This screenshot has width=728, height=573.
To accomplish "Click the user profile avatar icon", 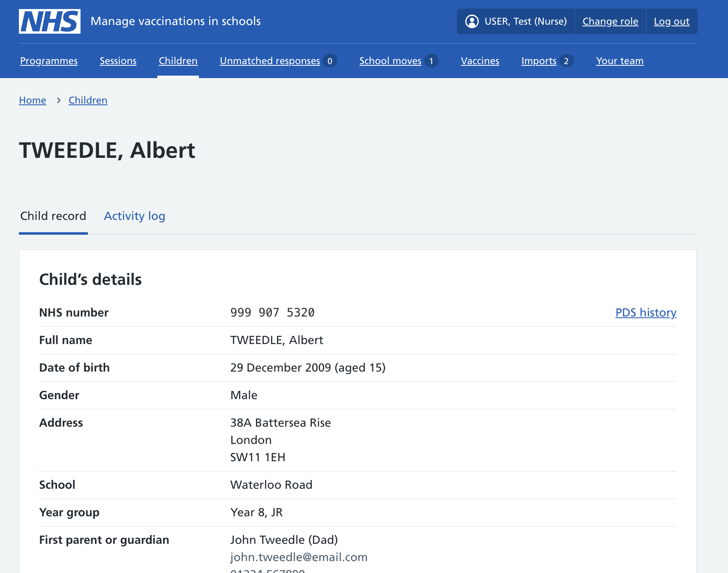I will [x=472, y=21].
